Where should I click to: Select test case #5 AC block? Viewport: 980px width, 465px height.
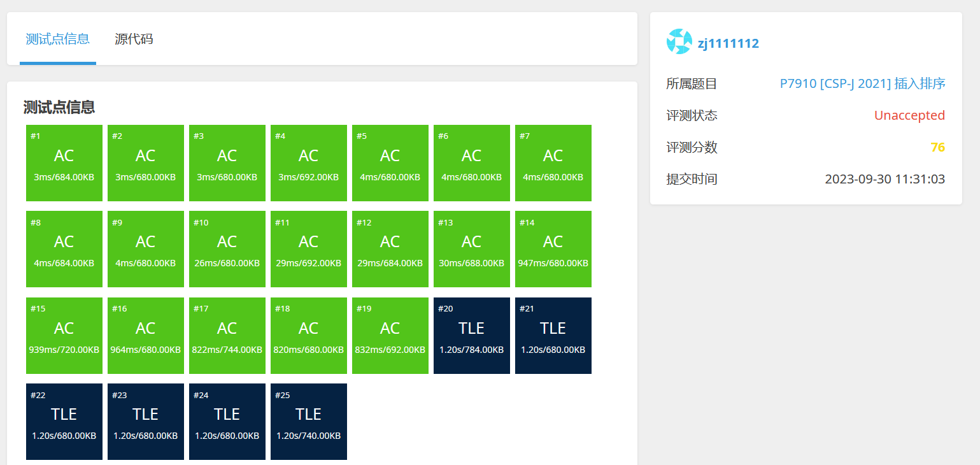pyautogui.click(x=390, y=163)
